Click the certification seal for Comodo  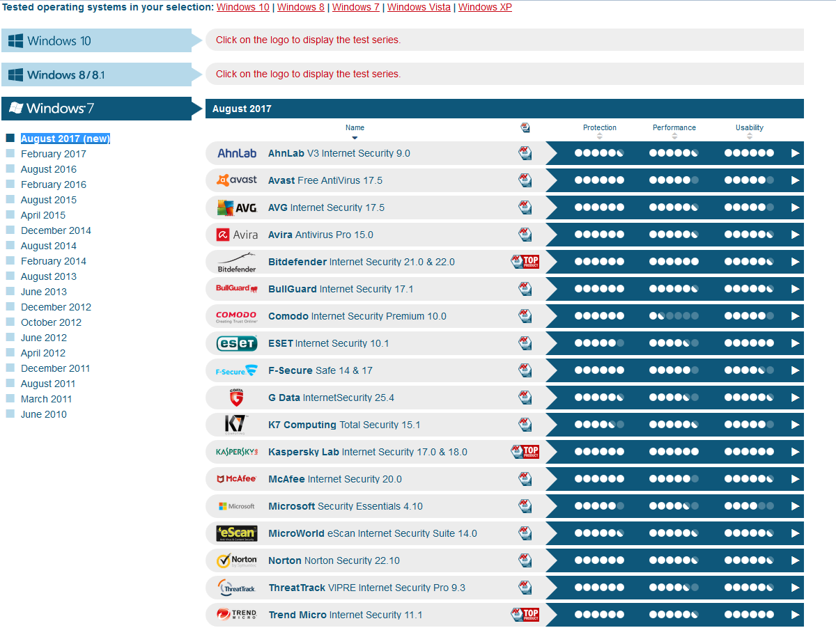(x=525, y=316)
